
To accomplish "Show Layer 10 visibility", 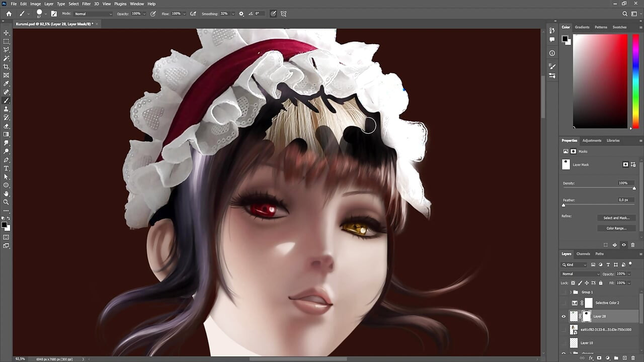I will 563,343.
